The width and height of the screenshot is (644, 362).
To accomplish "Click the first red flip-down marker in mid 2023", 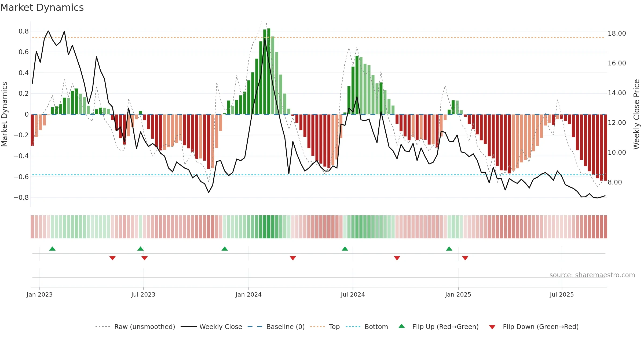I will point(112,258).
